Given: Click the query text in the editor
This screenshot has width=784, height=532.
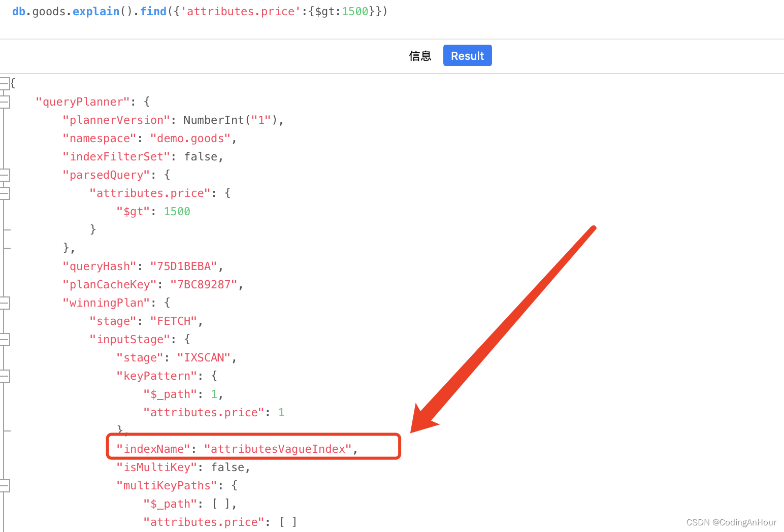Looking at the screenshot, I should (200, 11).
